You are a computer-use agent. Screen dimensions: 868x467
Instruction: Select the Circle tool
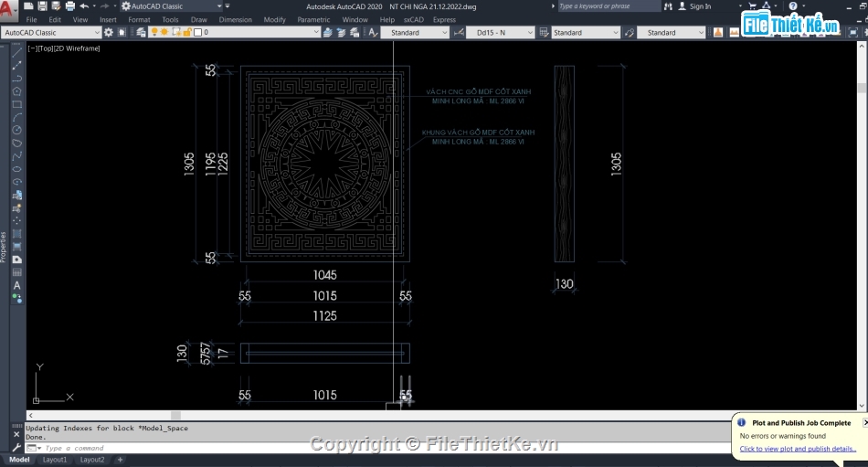click(x=17, y=130)
